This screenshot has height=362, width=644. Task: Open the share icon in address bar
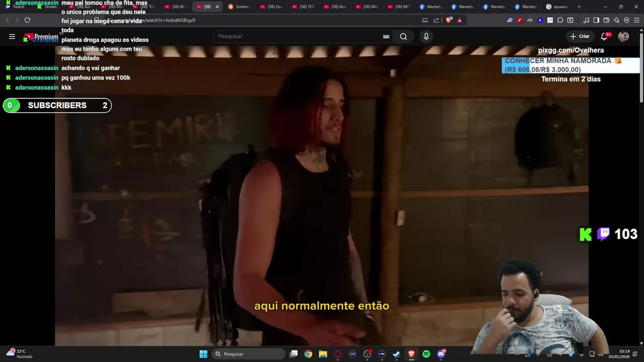[436, 20]
